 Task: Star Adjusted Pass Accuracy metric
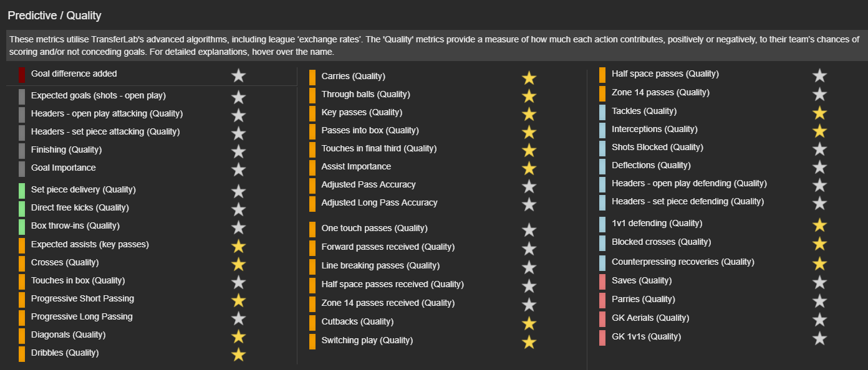[529, 187]
